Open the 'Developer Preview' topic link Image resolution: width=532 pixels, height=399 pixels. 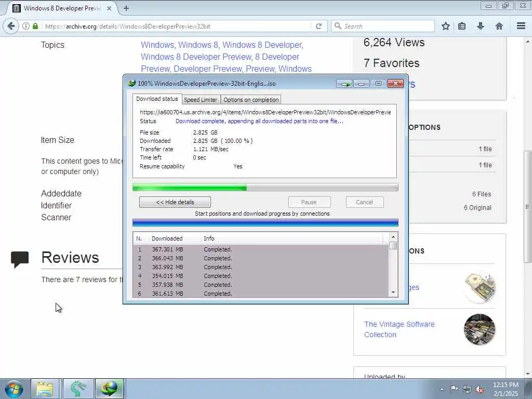pos(208,69)
